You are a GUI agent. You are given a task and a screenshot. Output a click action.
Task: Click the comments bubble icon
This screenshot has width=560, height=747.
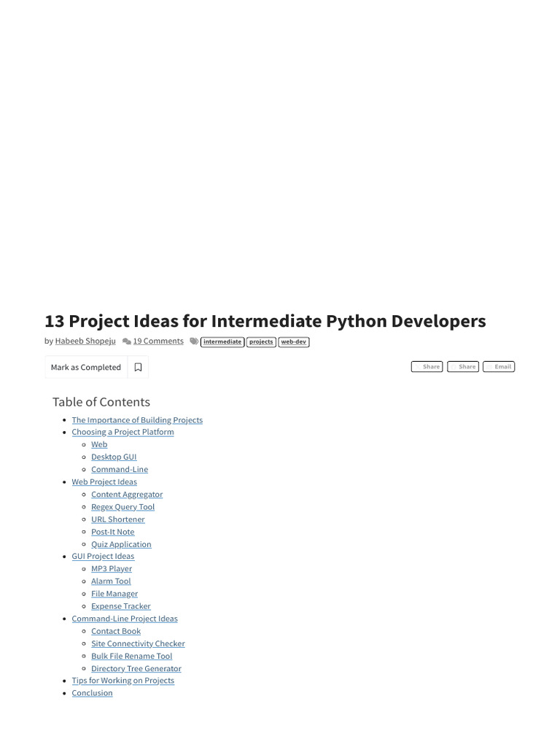[127, 341]
